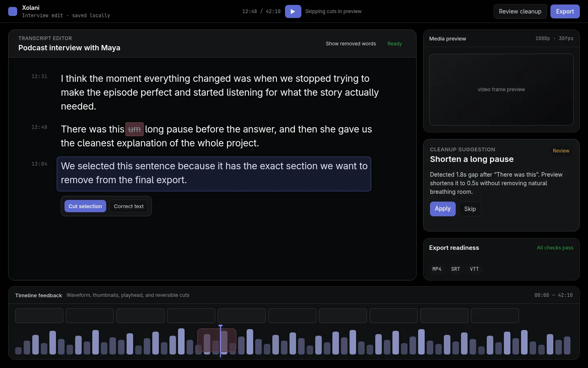The height and width of the screenshot is (368, 588).
Task: Click the 1080p · 30fps label
Action: [554, 38]
